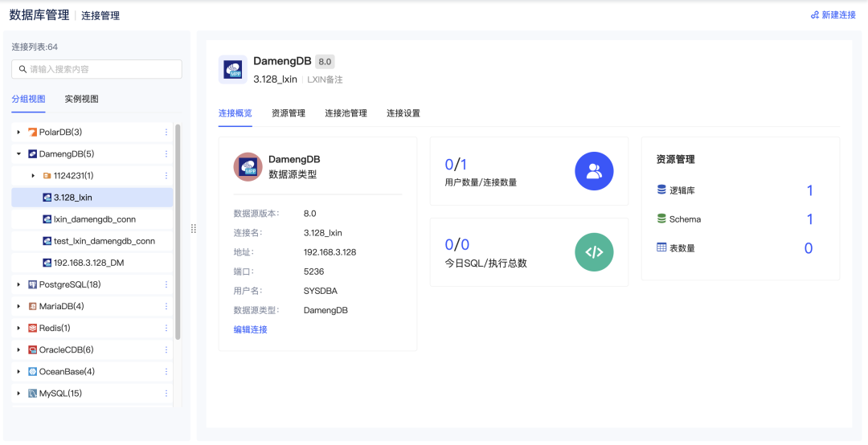Image resolution: width=868 pixels, height=445 pixels.
Task: Click the round DamengDB data source avatar
Action: tap(248, 166)
